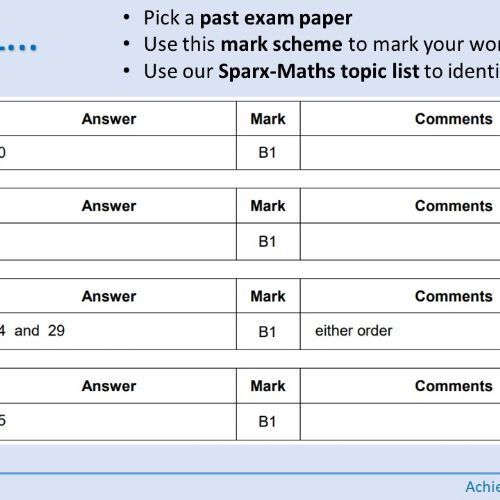Image resolution: width=500 pixels, height=500 pixels.
Task: Click the 'Sparx-Maths topic list' bold text
Action: point(319,72)
